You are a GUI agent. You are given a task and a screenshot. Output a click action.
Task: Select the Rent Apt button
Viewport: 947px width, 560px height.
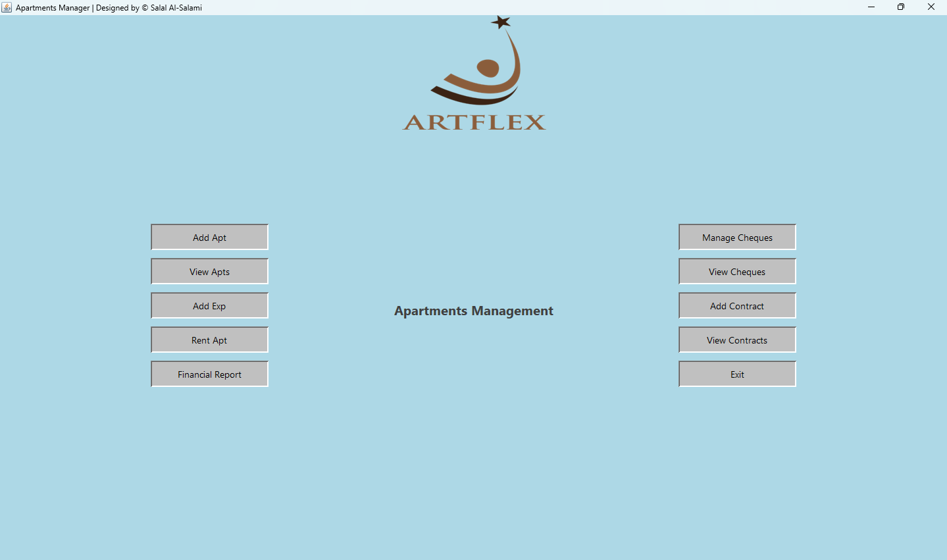click(x=209, y=340)
